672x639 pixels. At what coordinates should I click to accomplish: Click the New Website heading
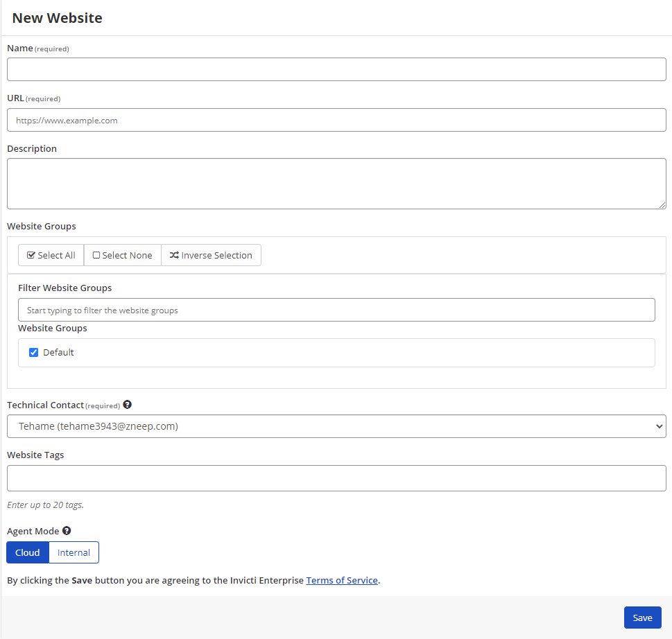click(x=58, y=18)
